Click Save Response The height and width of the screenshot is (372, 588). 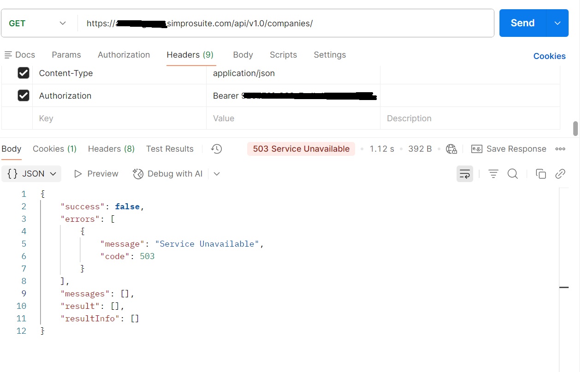[x=509, y=149]
